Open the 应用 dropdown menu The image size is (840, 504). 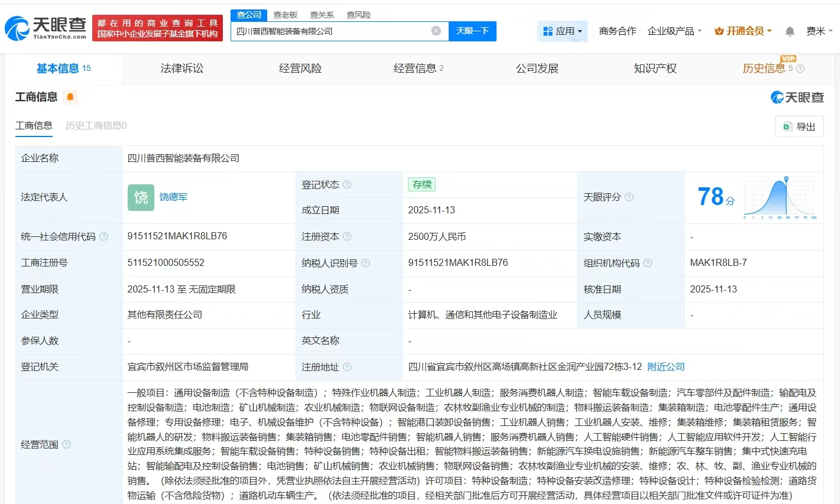click(562, 31)
